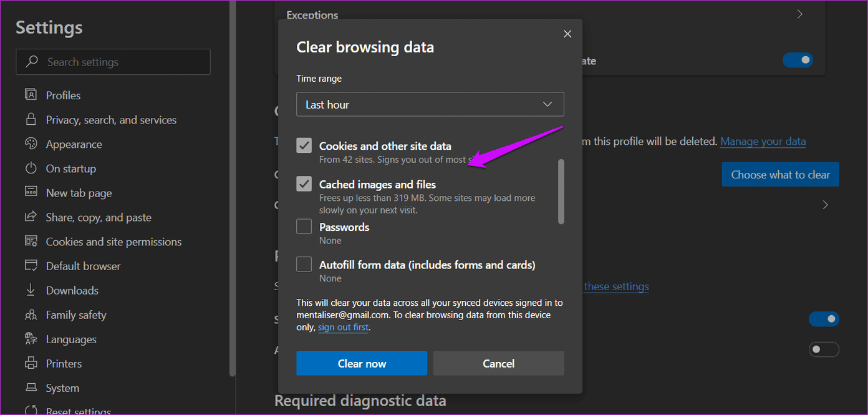Click the sidebar vertical scrollbar

coord(233,187)
